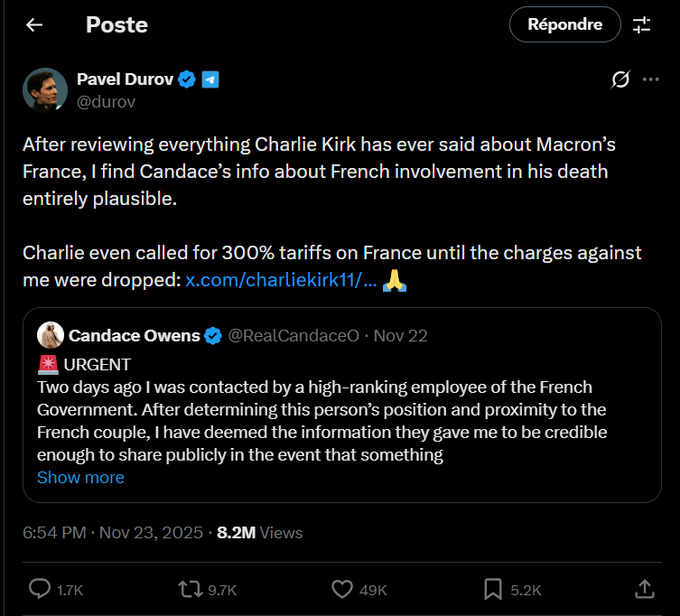
Task: Click the share post icon
Action: coord(645,588)
